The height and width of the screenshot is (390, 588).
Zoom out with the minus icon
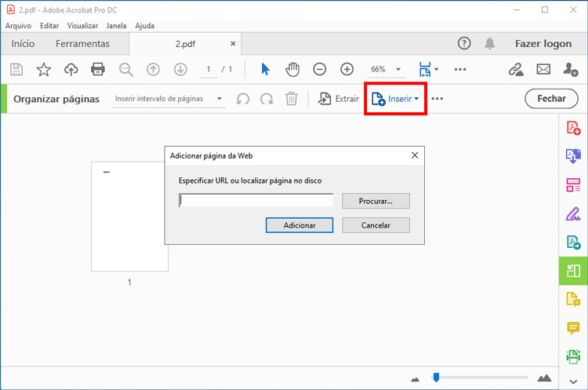tap(320, 69)
